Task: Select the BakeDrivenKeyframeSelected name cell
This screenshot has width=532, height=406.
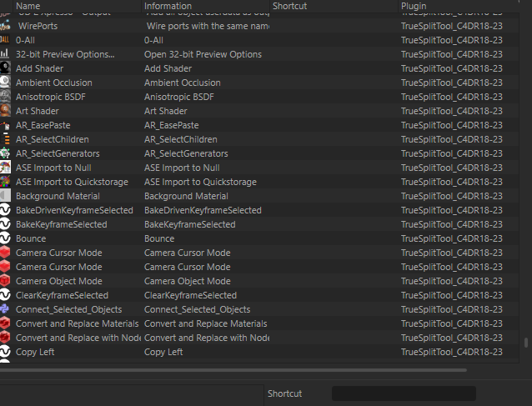Action: click(74, 210)
